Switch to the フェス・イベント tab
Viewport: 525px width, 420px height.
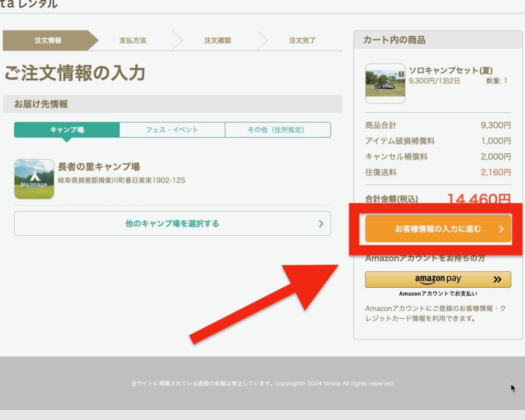[x=172, y=130]
